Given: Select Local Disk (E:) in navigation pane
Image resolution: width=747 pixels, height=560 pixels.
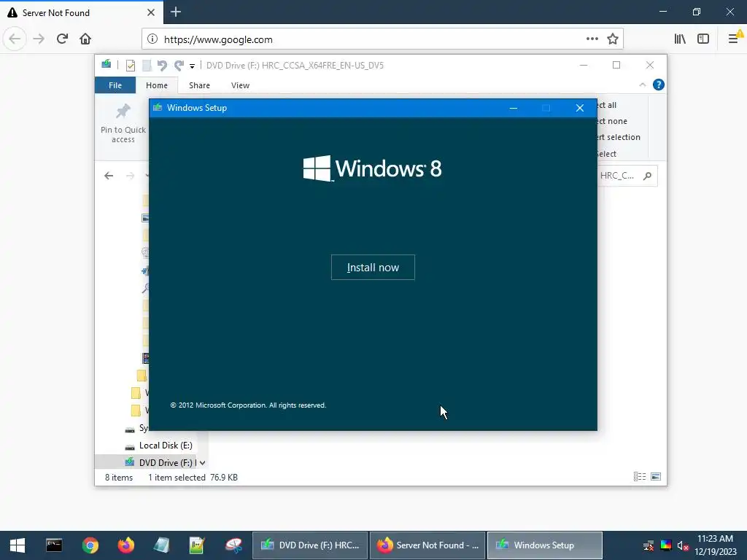Looking at the screenshot, I should [x=166, y=446].
